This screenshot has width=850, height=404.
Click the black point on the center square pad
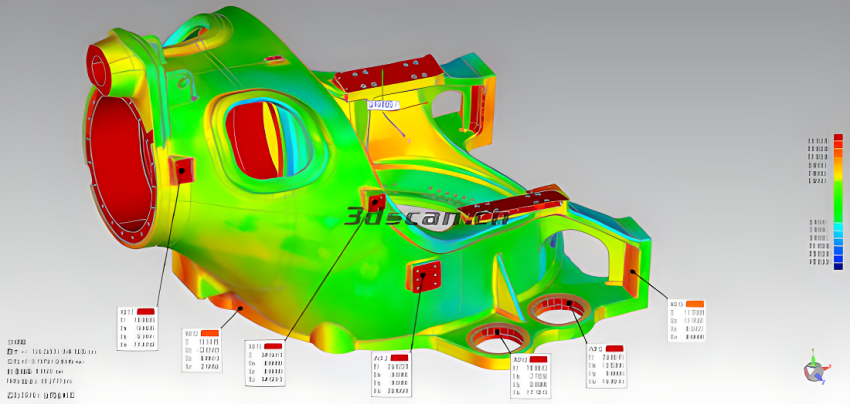[374, 202]
